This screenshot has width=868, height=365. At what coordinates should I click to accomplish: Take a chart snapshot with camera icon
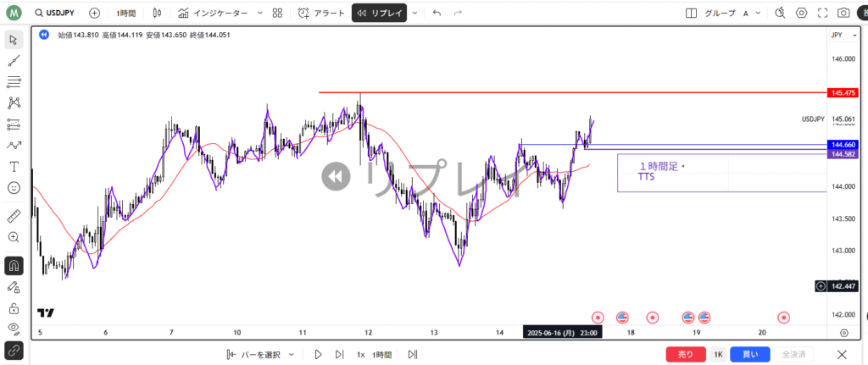[843, 13]
